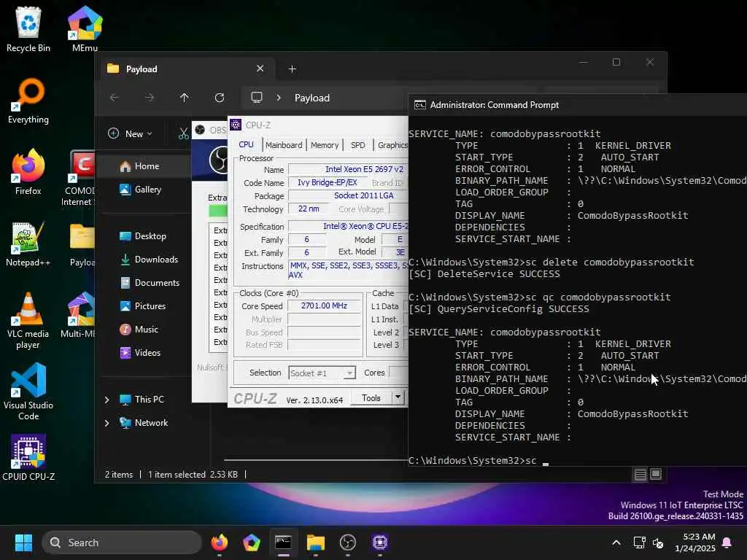This screenshot has height=560, width=747.
Task: Close the Payload Explorer tab
Action: click(x=260, y=69)
